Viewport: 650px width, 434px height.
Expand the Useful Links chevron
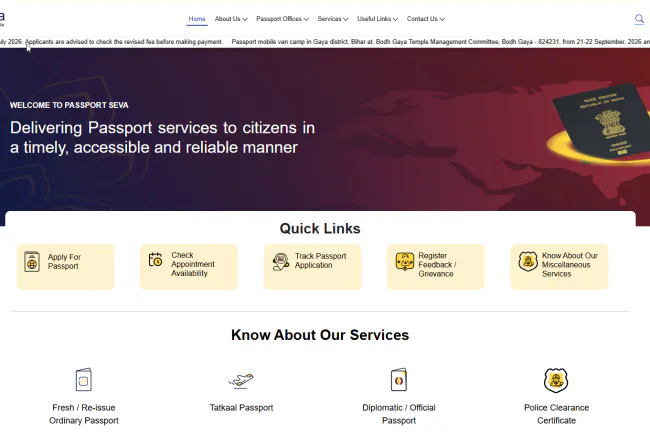click(x=395, y=19)
